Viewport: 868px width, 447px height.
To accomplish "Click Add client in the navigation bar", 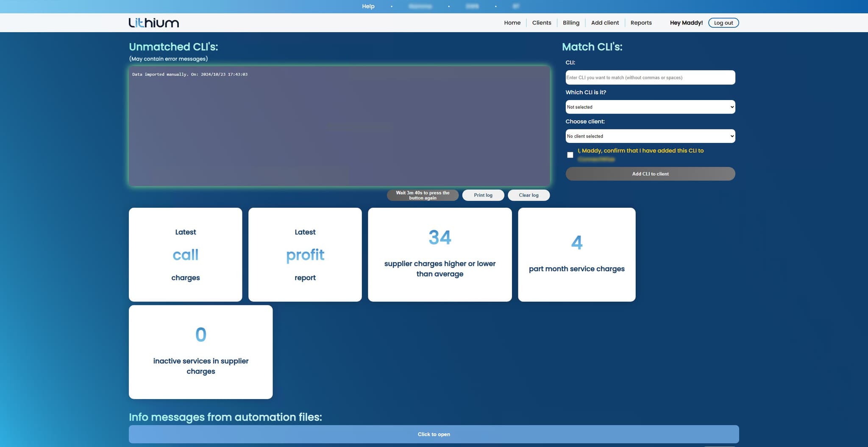I will pos(605,22).
